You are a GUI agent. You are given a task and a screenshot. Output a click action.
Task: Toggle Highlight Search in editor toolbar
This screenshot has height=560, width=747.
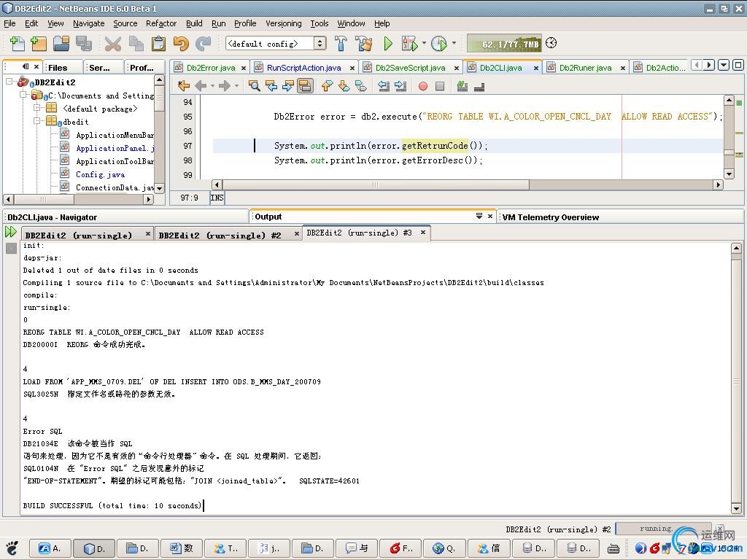pos(306,86)
